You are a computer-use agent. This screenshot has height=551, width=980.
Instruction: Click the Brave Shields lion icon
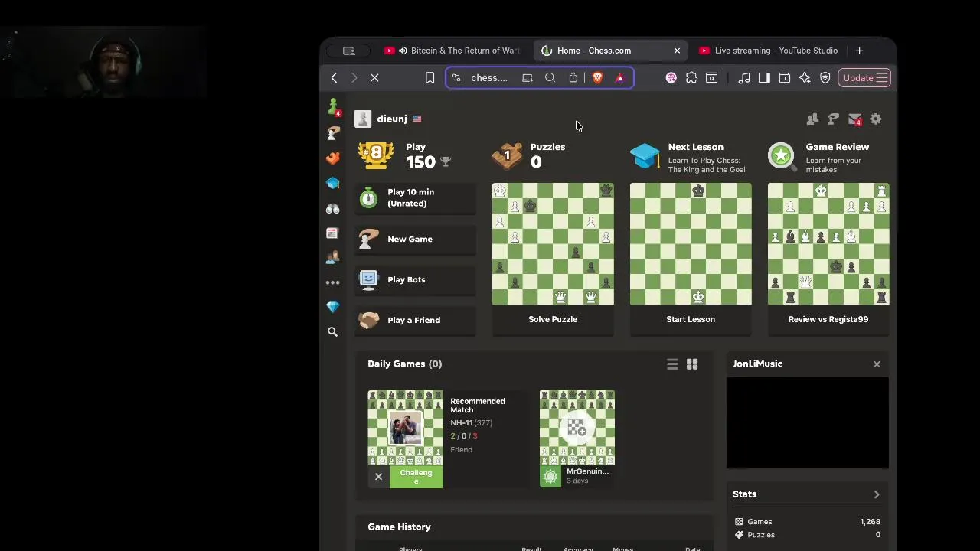[597, 77]
